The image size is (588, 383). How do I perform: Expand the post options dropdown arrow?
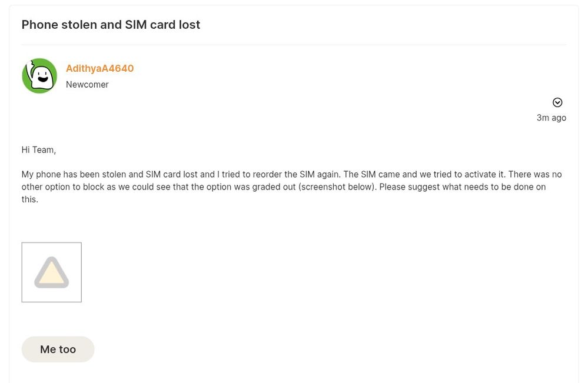pyautogui.click(x=557, y=102)
